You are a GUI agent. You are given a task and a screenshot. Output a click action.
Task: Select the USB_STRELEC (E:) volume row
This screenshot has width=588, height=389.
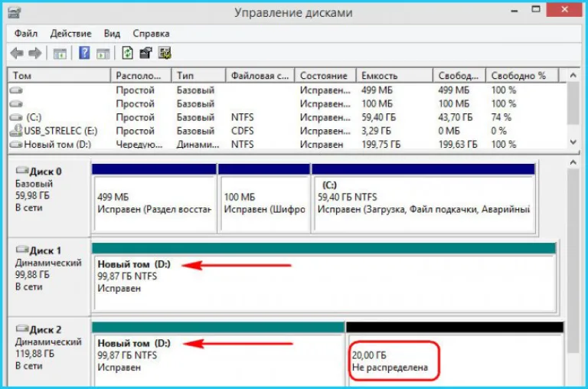click(287, 131)
